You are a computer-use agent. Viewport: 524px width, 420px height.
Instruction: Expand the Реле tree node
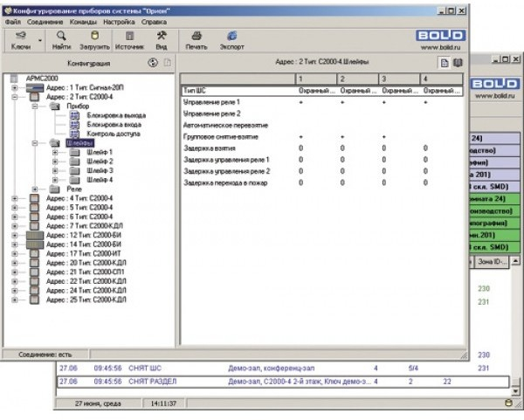tap(36, 189)
